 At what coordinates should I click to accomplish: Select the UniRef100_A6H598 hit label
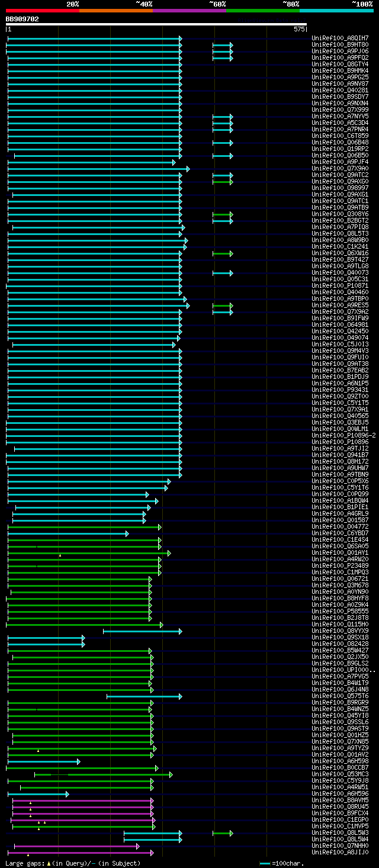(x=340, y=761)
